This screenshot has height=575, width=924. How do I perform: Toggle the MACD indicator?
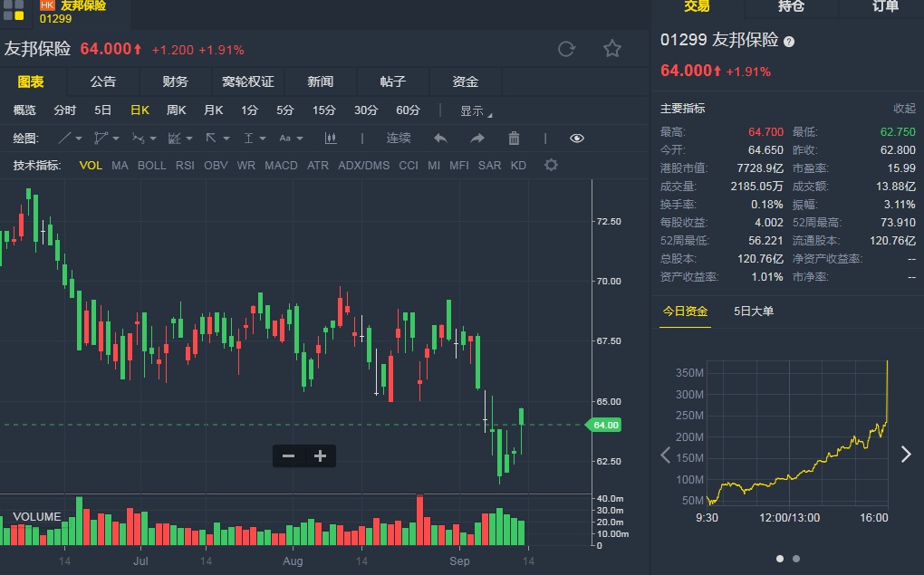281,166
